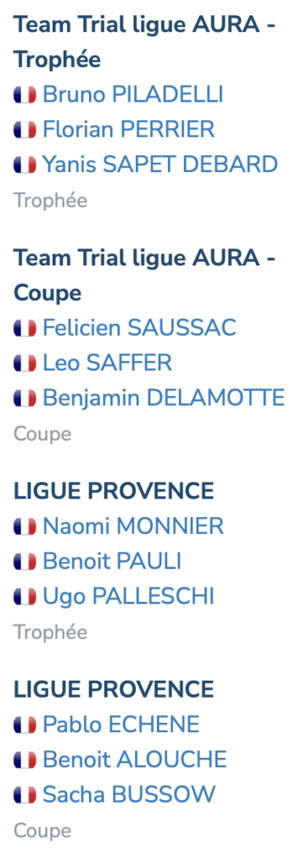Open Sacha BUSSOW rider page
Image resolution: width=308 pixels, height=868 pixels.
pyautogui.click(x=129, y=794)
